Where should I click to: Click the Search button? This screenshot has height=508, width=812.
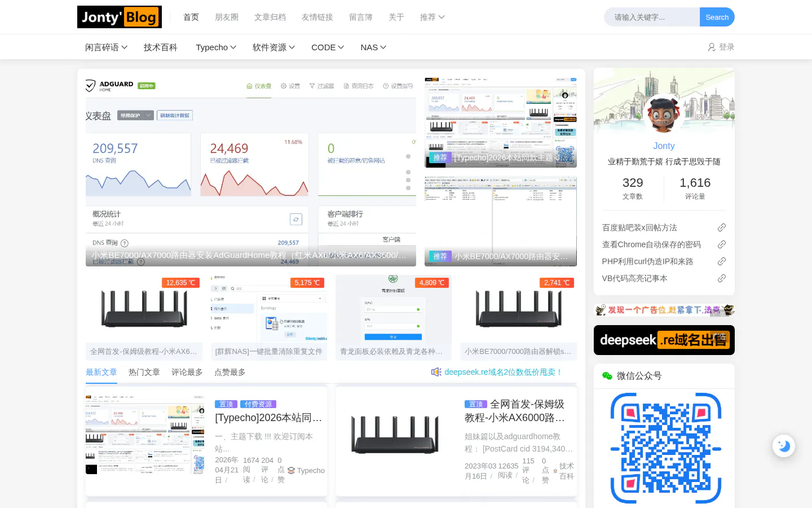click(717, 17)
